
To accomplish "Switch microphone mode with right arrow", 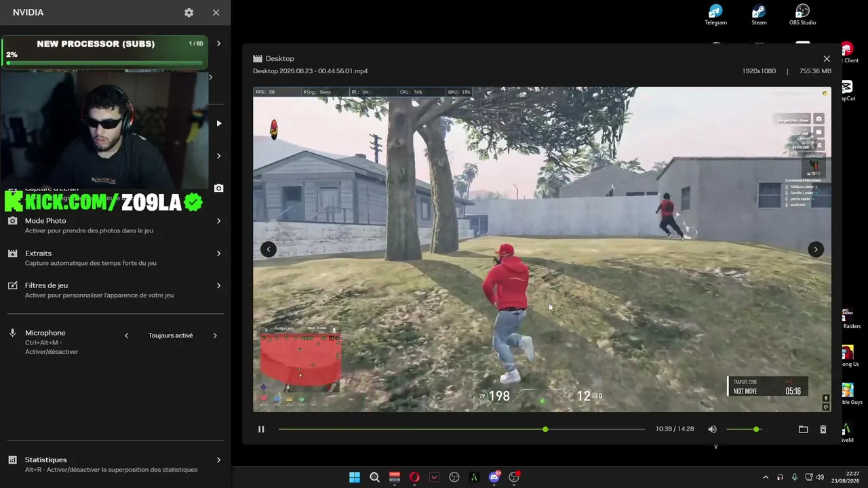I will pyautogui.click(x=215, y=335).
